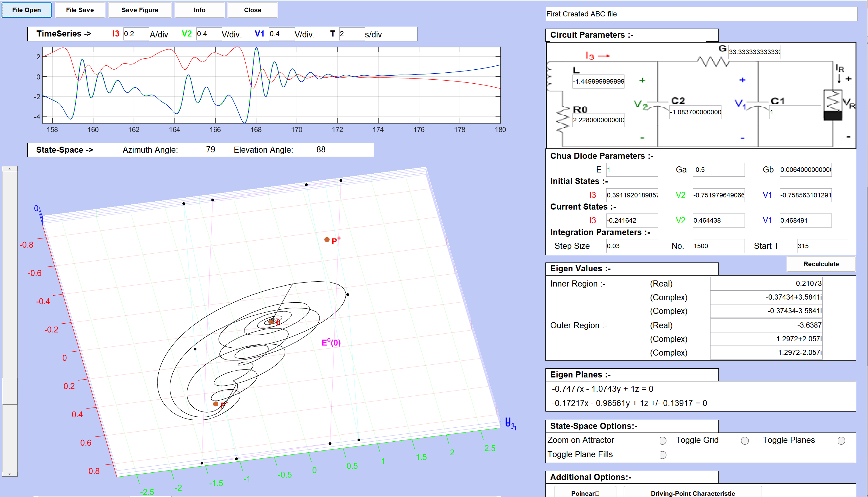Click the scrollbar up arrow
The width and height of the screenshot is (868, 497).
9,169
